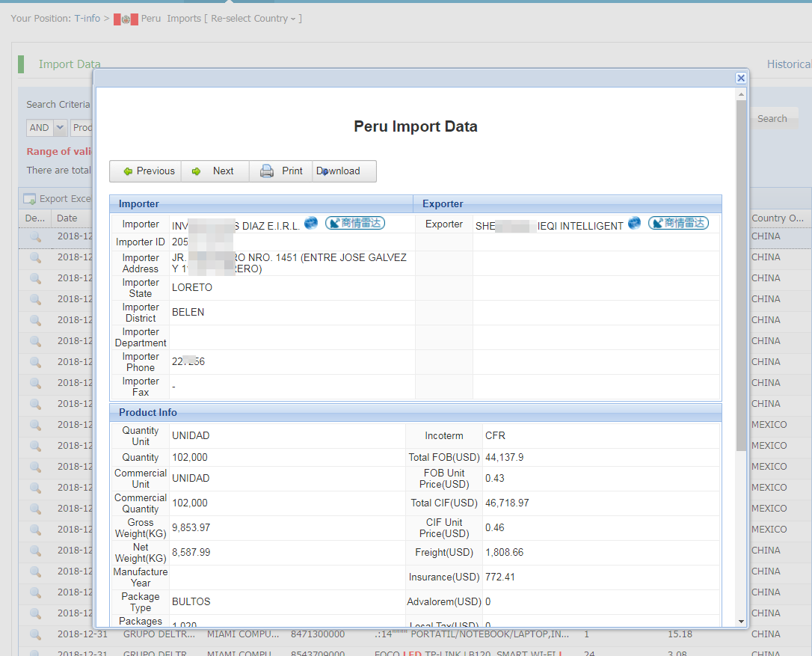Click the globe icon next to Importer name
The height and width of the screenshot is (656, 812).
(x=311, y=223)
